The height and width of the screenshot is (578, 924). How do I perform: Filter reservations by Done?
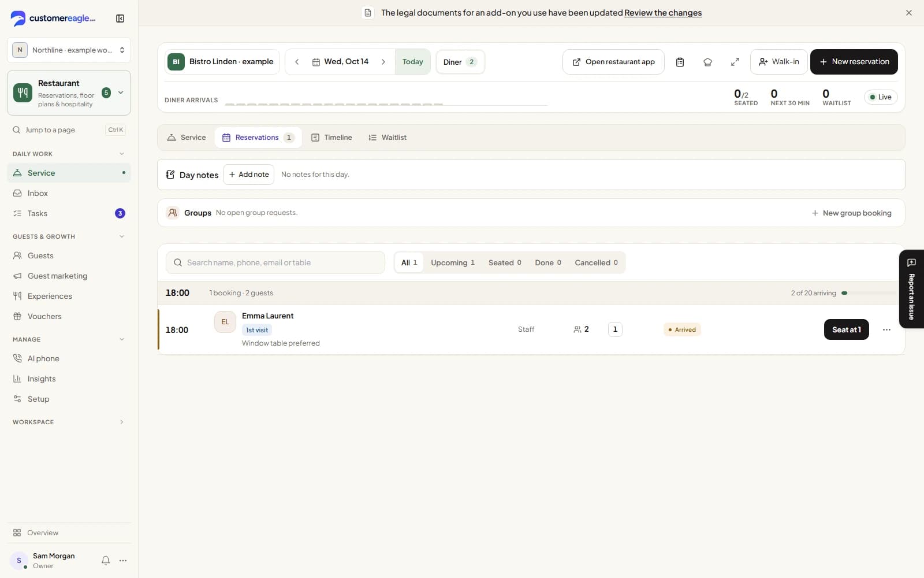(x=548, y=262)
